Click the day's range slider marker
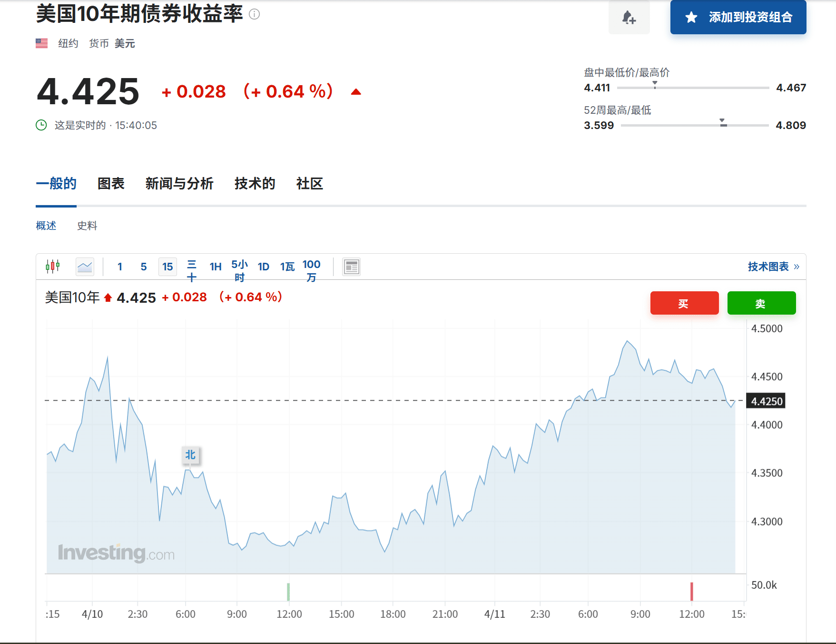The image size is (836, 644). [x=655, y=84]
